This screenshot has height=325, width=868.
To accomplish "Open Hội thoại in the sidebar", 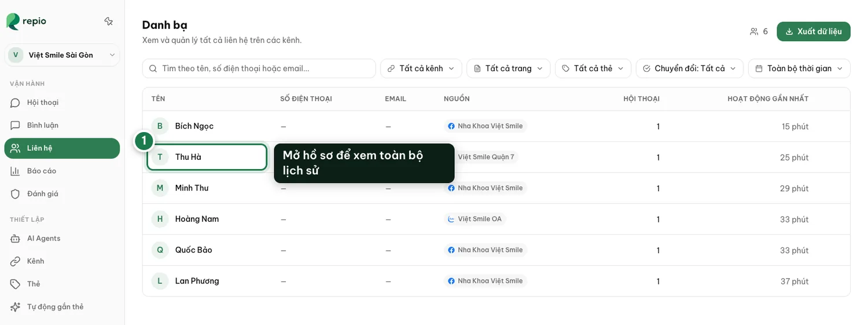I will click(x=62, y=103).
